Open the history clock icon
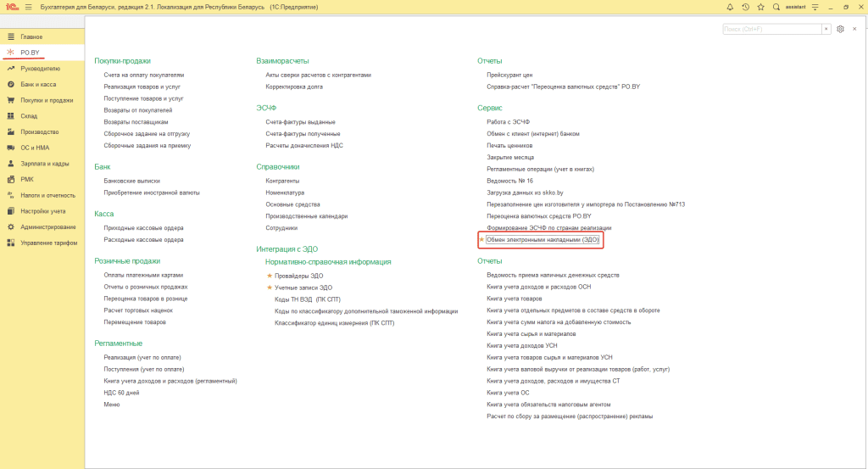The width and height of the screenshot is (868, 469). [746, 7]
